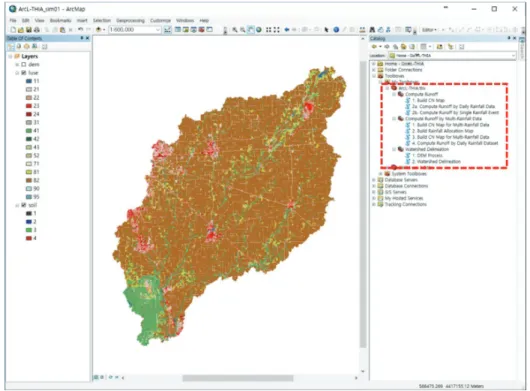Collapse the Watershed Delineation toolset

pos(394,149)
